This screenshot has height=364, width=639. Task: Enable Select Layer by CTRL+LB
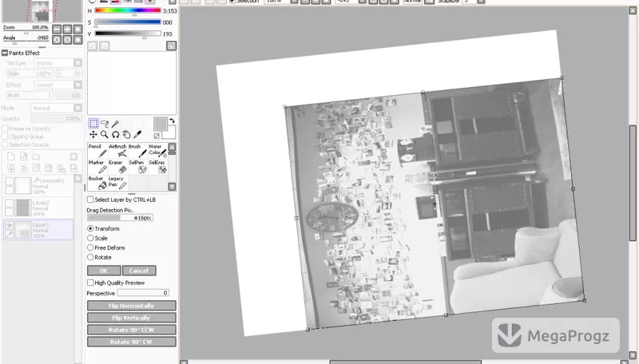point(90,200)
